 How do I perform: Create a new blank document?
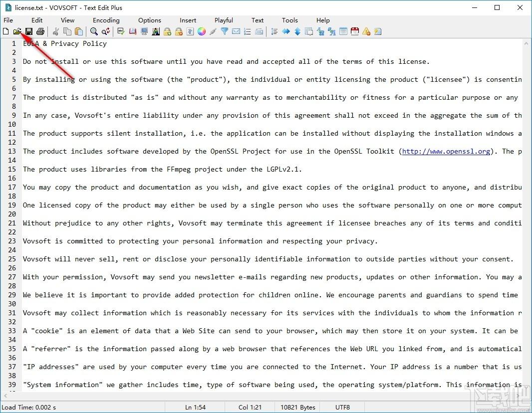tap(6, 31)
